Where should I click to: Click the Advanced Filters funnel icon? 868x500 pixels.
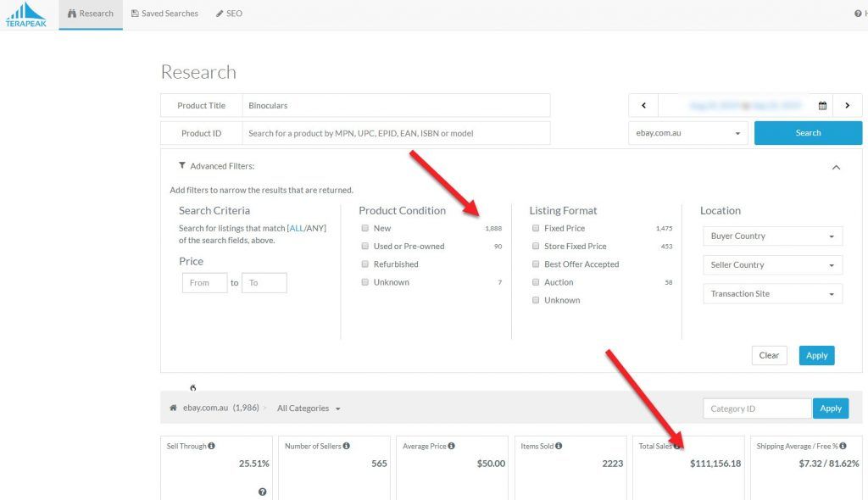click(181, 165)
